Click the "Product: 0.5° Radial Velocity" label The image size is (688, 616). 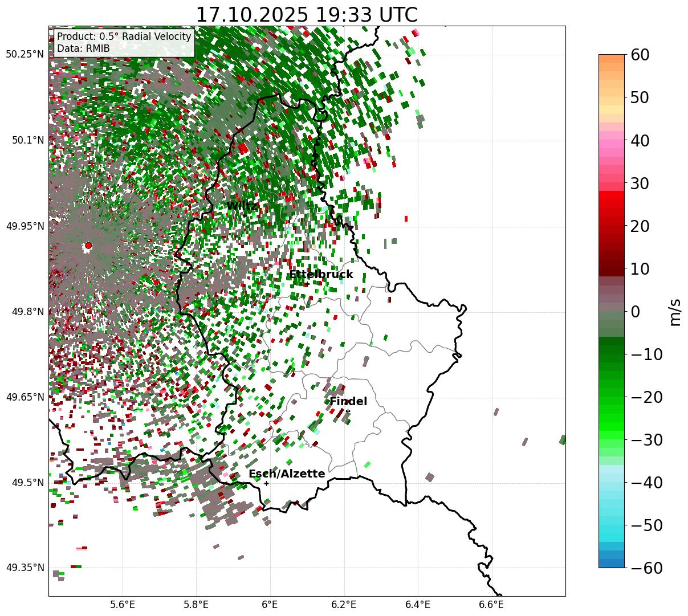coord(124,36)
